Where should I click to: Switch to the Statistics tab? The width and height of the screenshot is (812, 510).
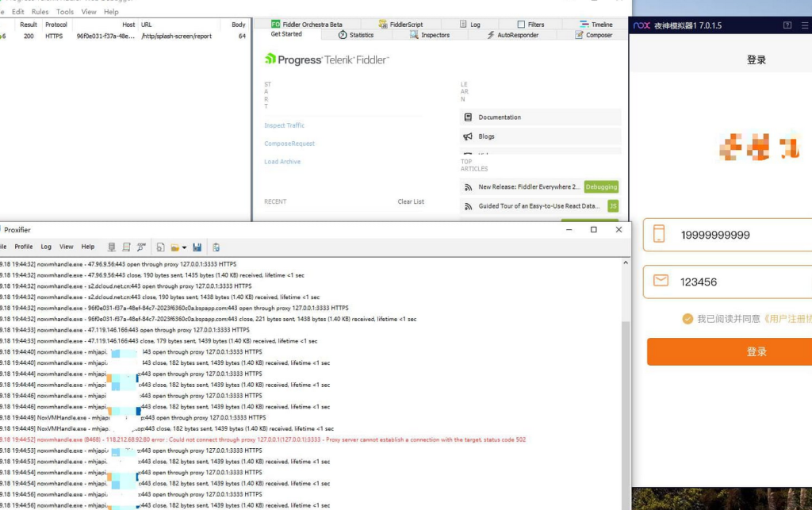[x=356, y=35]
